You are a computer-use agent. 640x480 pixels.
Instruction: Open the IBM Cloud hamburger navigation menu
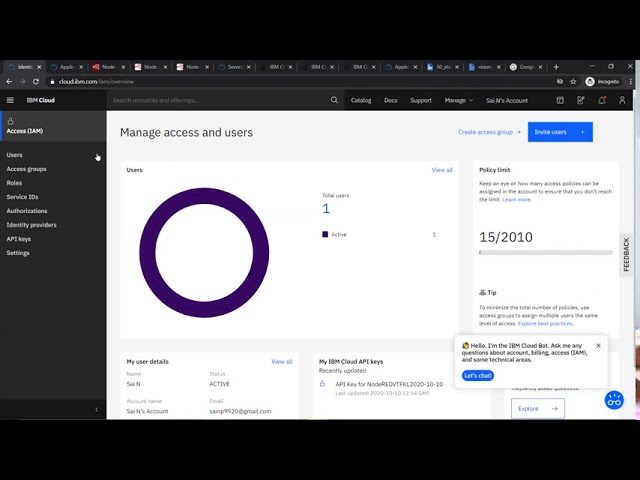[10, 100]
